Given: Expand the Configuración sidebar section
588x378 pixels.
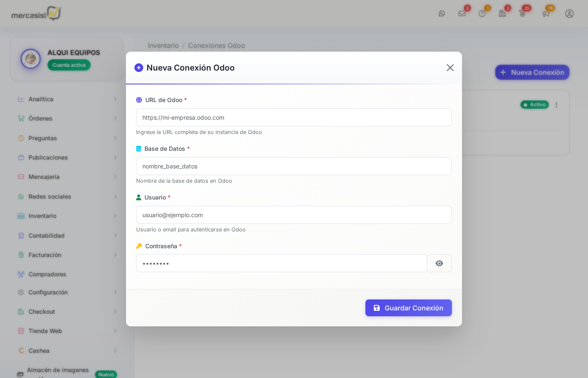Looking at the screenshot, I should point(115,292).
